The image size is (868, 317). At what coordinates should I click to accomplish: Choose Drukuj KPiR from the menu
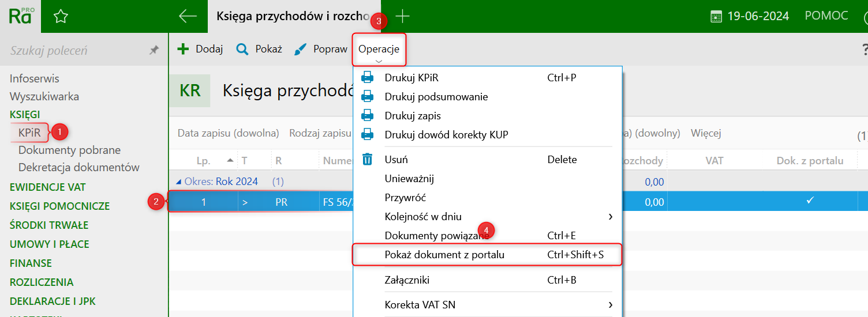pos(487,77)
